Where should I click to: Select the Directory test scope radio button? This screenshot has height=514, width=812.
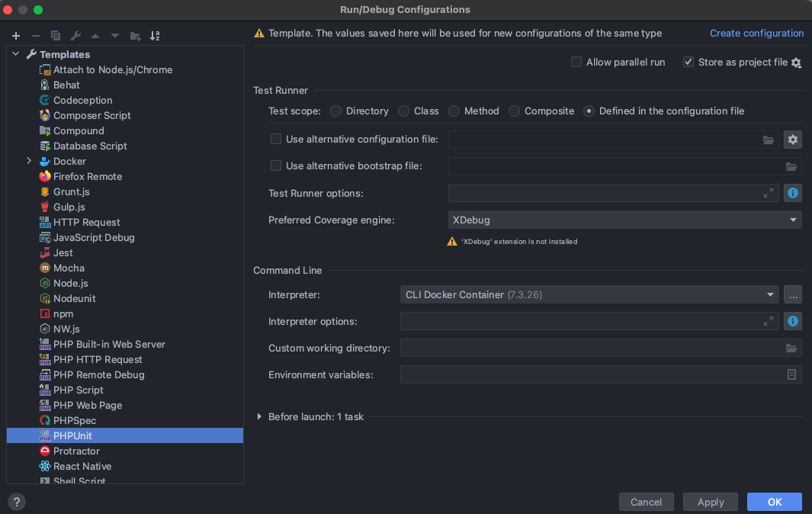tap(335, 111)
